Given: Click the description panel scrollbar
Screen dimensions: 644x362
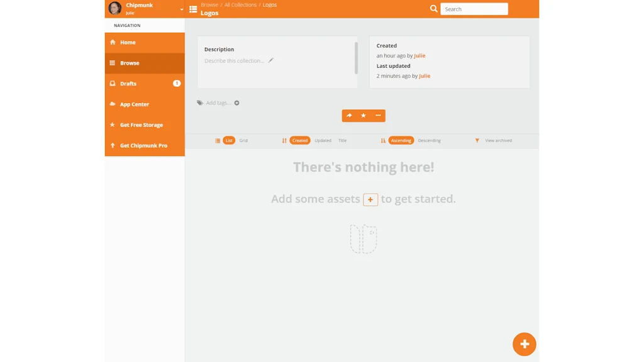Looking at the screenshot, I should 356,58.
